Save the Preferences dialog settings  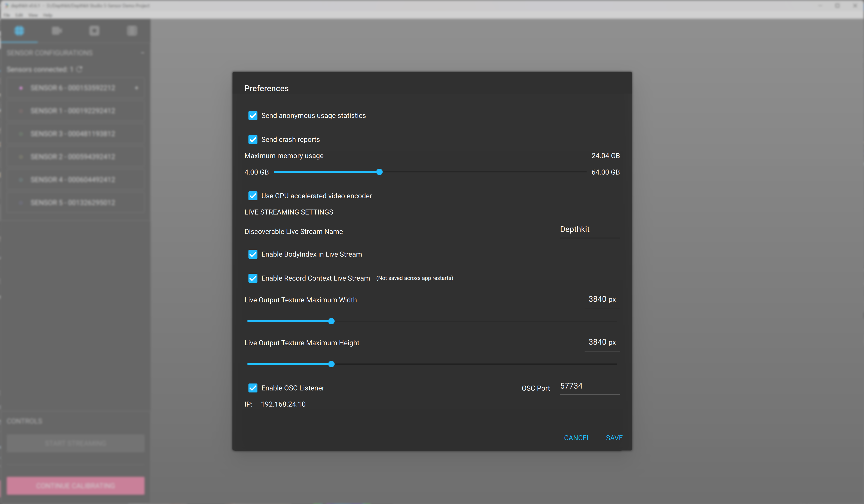614,438
